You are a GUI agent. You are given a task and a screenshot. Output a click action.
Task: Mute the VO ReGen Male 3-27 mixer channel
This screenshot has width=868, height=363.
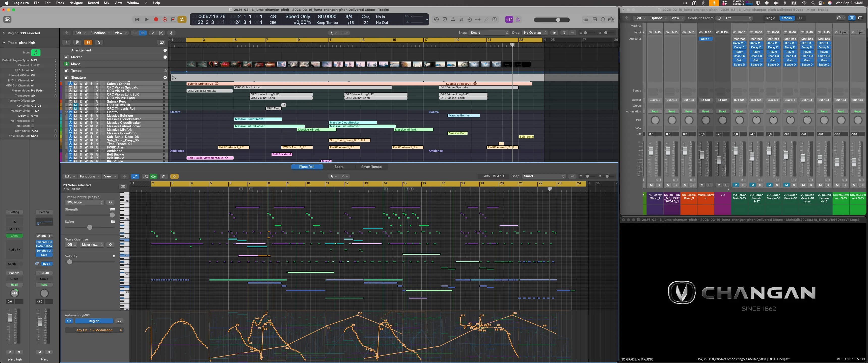(x=736, y=185)
